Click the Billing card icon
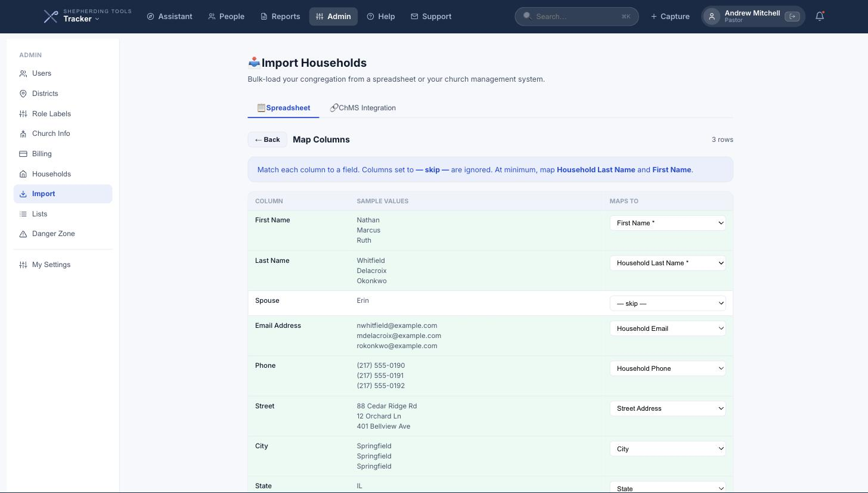This screenshot has width=868, height=493. point(23,154)
